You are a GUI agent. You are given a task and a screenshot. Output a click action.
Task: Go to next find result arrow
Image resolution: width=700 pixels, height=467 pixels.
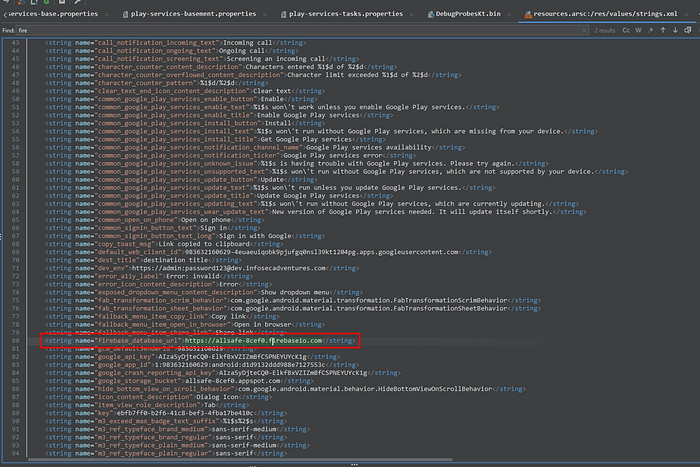tap(675, 30)
